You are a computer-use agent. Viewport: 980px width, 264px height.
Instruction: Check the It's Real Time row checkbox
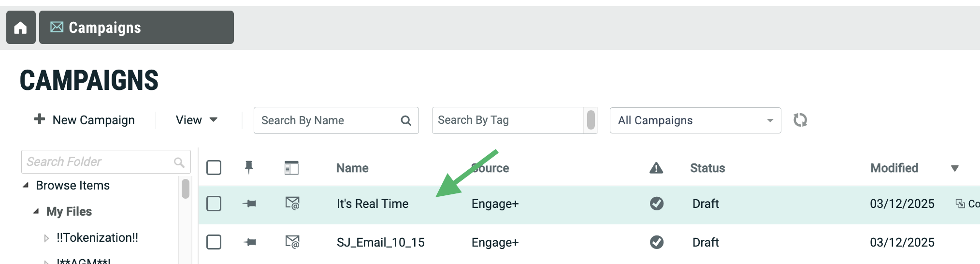coord(214,204)
